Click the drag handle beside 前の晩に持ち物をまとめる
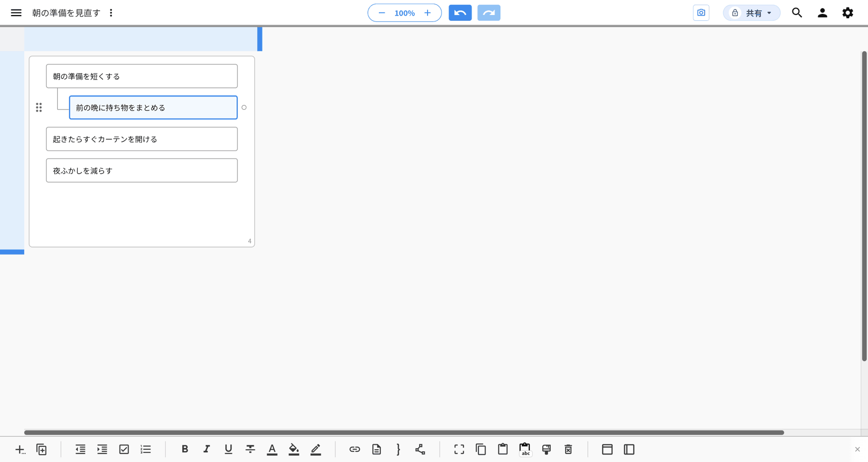Viewport: 868px width, 462px height. click(x=39, y=108)
